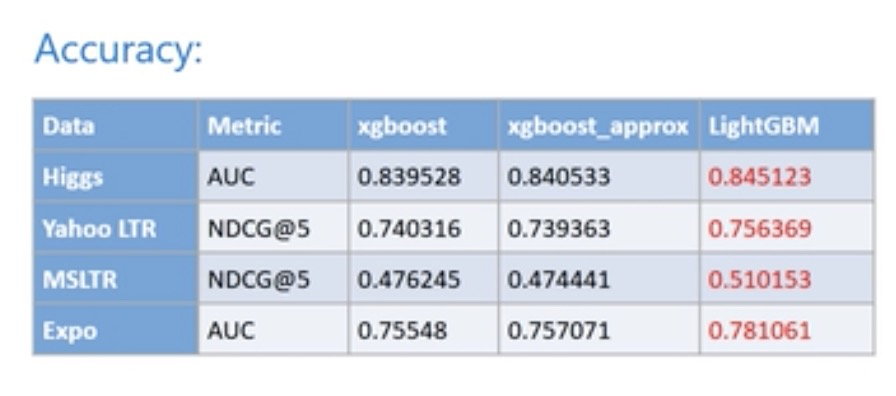Click the red 0.845123 LightGBM value
Image resolution: width=896 pixels, height=396 pixels.
[x=760, y=177]
